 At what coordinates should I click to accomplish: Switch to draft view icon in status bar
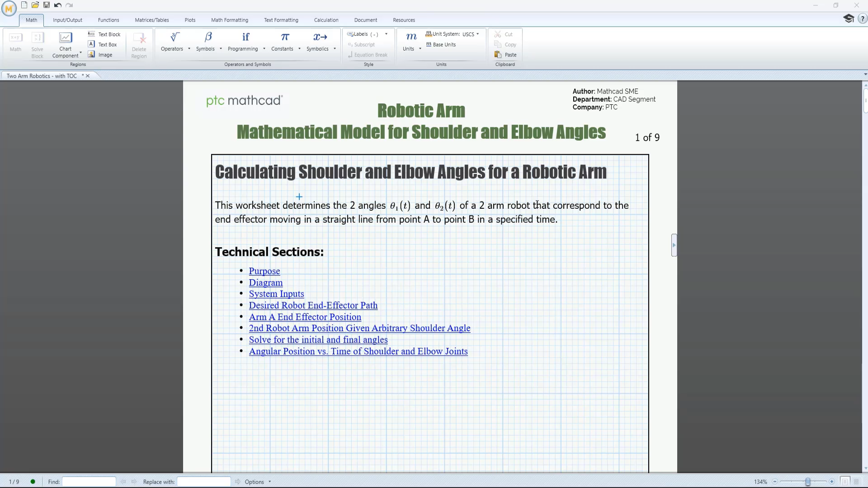[856, 482]
